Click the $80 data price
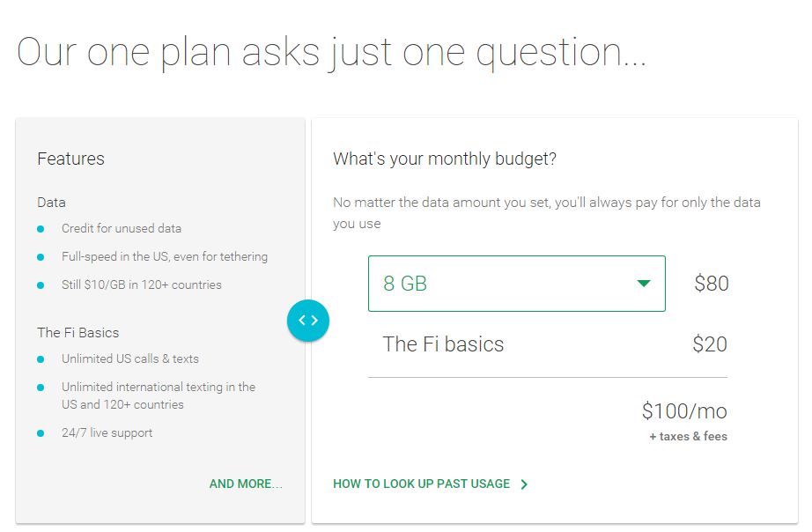The height and width of the screenshot is (532, 812). click(x=711, y=284)
